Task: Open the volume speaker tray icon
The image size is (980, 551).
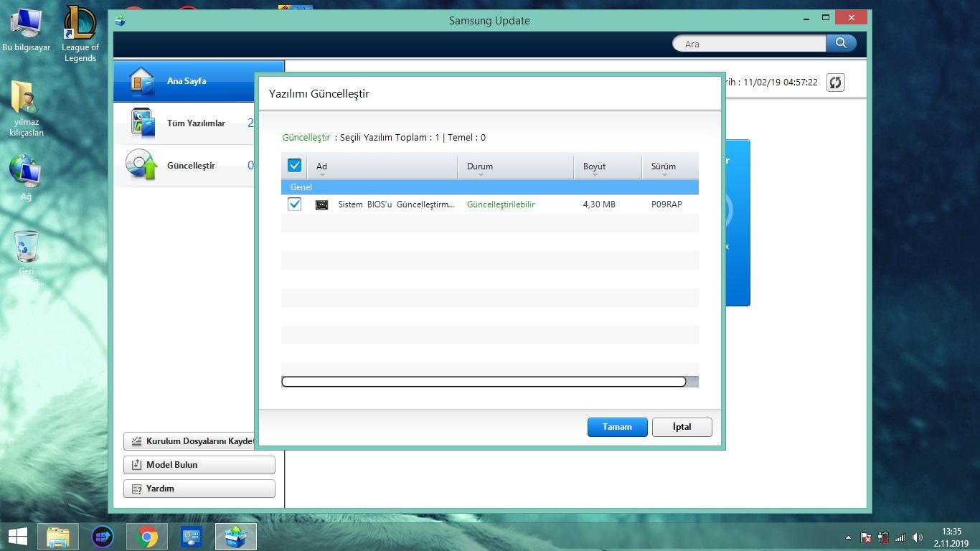Action: (918, 537)
